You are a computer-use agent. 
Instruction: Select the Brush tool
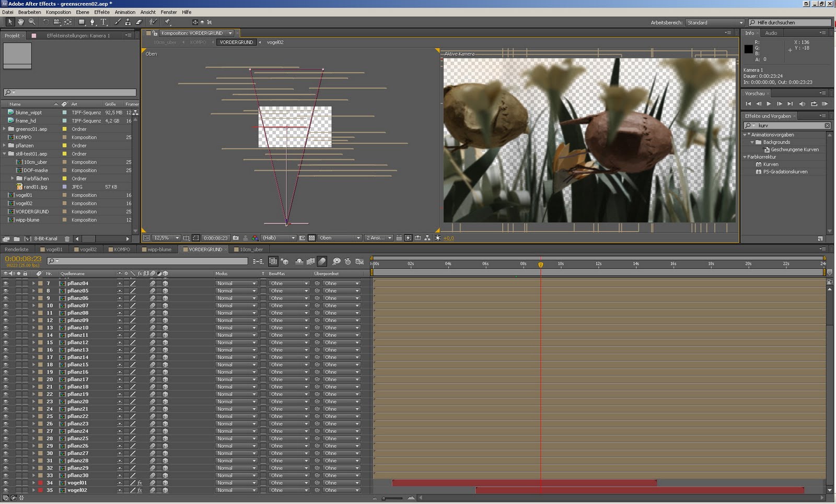point(118,22)
